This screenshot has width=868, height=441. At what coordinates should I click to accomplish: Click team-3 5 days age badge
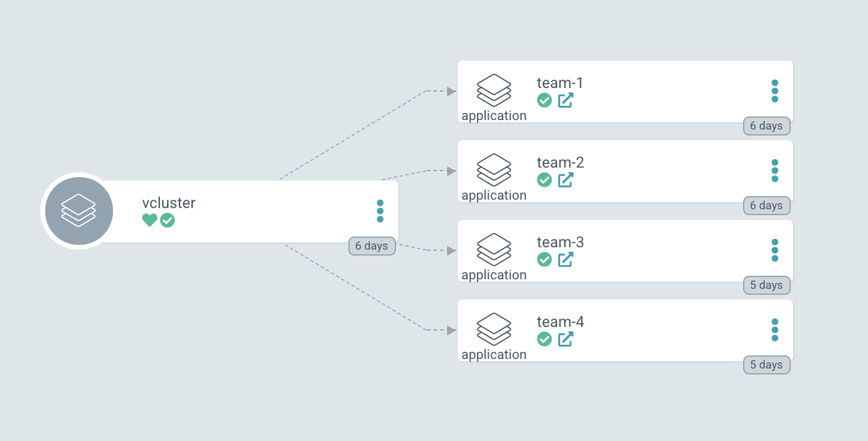point(767,285)
